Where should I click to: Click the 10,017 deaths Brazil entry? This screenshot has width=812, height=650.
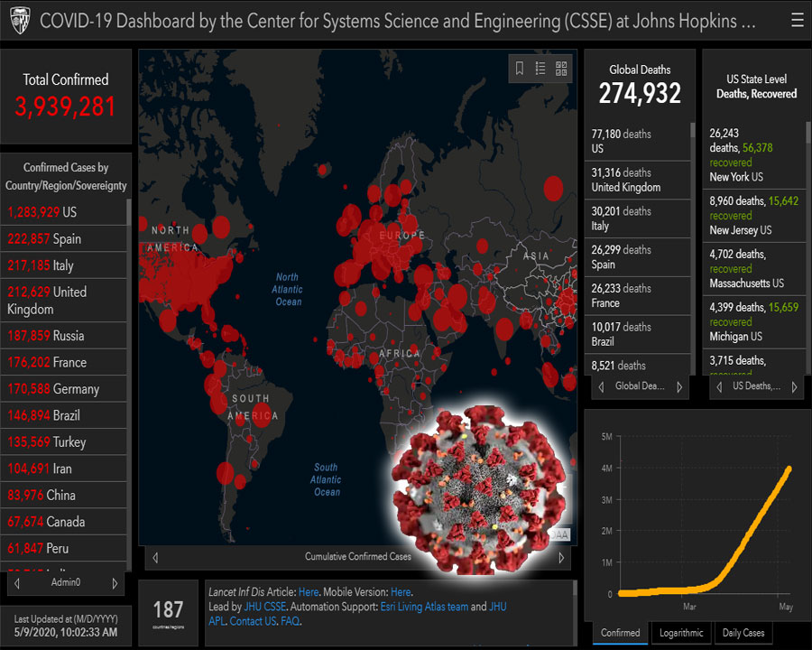tap(638, 334)
